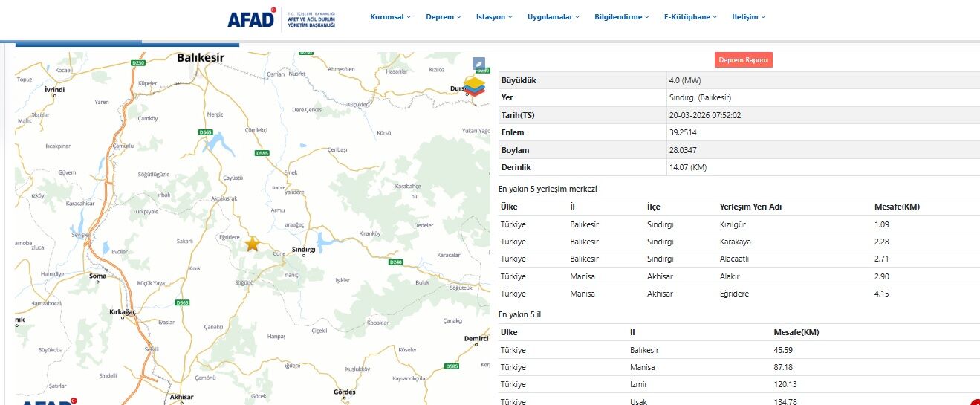Image resolution: width=980 pixels, height=405 pixels.
Task: Click the Balıkesir city label on map
Action: click(201, 57)
